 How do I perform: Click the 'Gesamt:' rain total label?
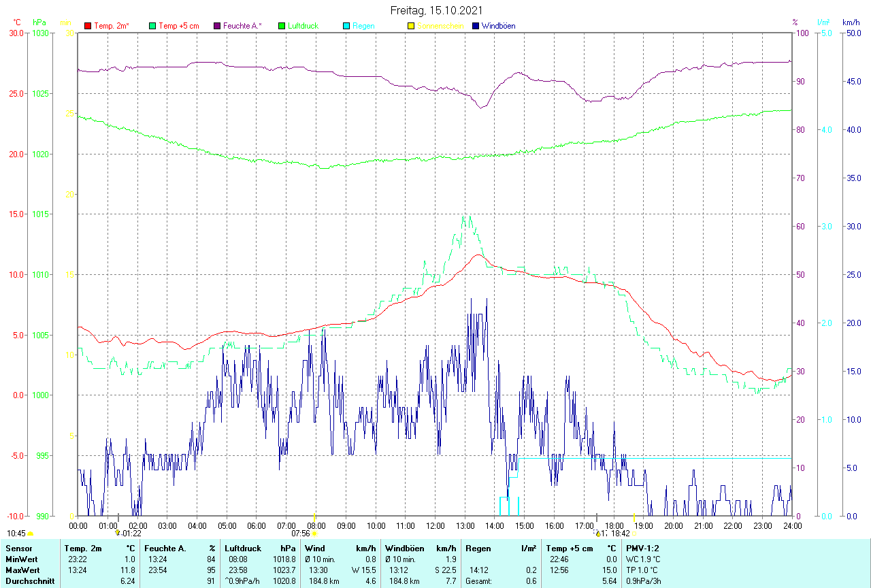point(479,581)
